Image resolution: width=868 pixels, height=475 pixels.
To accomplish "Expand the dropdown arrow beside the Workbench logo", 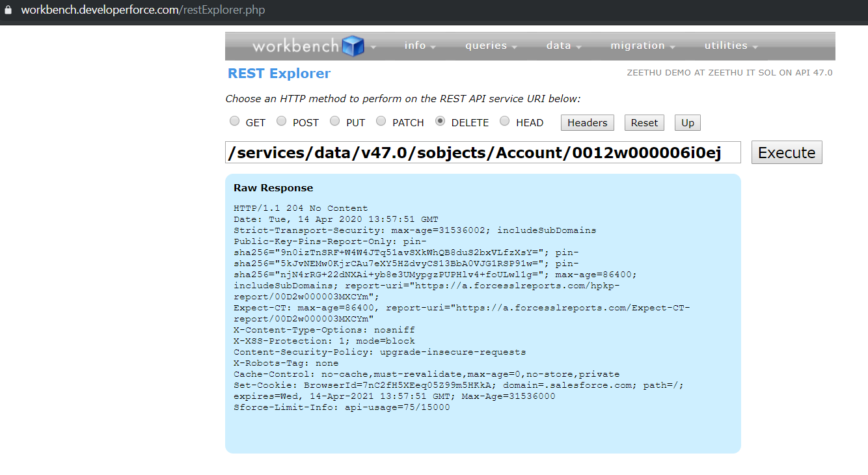I will click(372, 47).
